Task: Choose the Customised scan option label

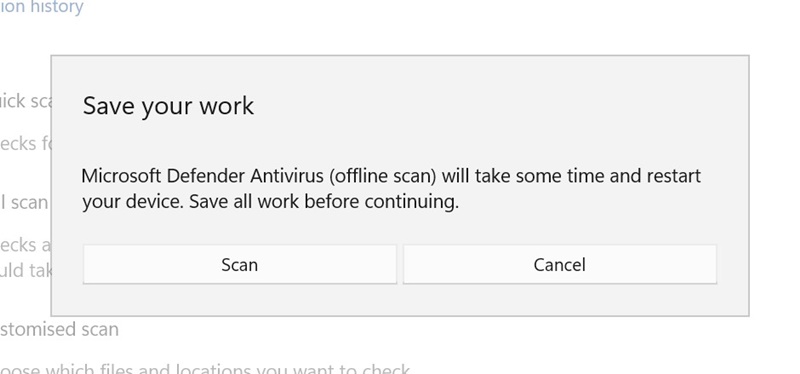Action: point(59,329)
